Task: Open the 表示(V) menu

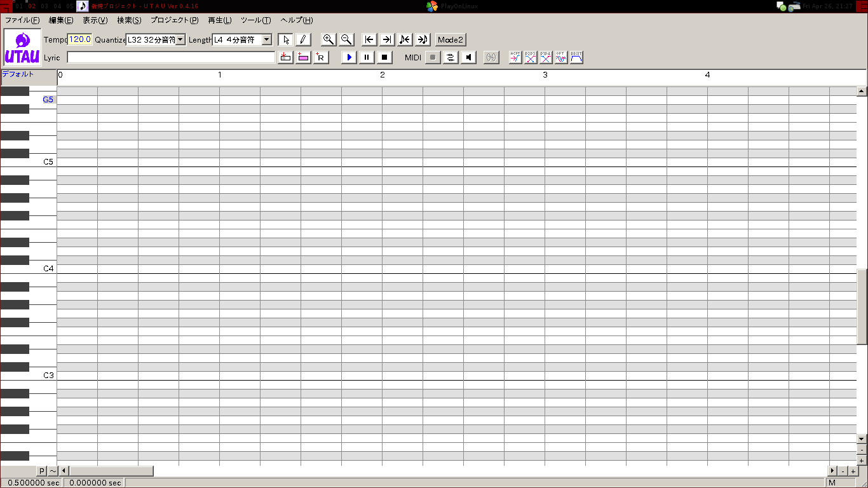Action: click(95, 20)
